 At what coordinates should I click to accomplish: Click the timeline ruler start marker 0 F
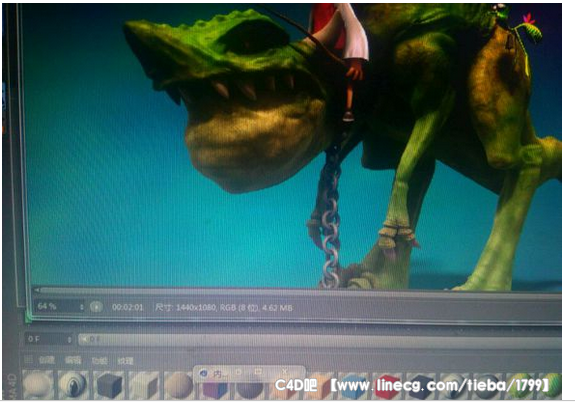(90, 339)
